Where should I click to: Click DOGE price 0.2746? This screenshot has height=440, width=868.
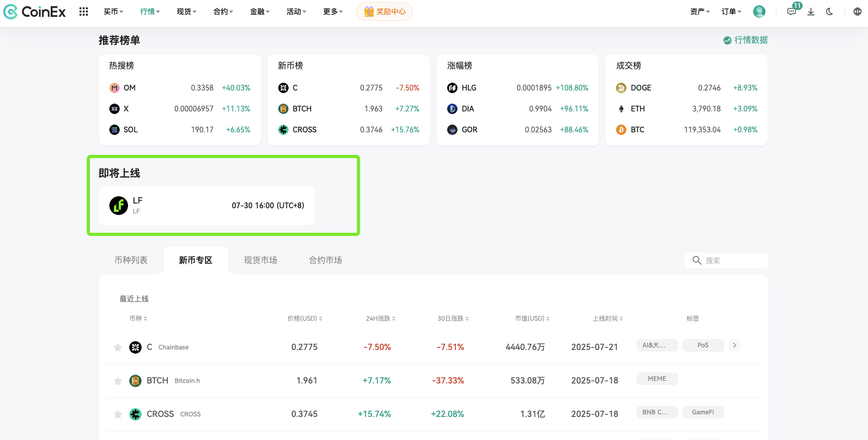point(710,88)
